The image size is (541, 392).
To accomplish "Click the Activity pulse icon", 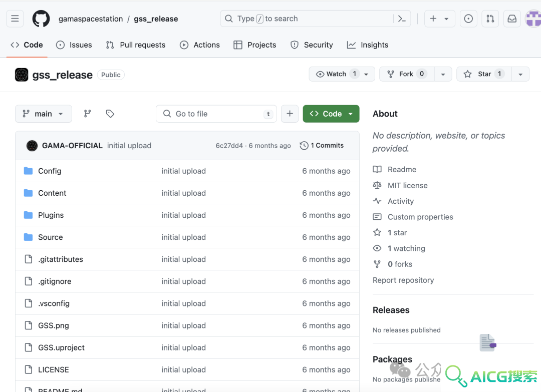I will pyautogui.click(x=377, y=201).
